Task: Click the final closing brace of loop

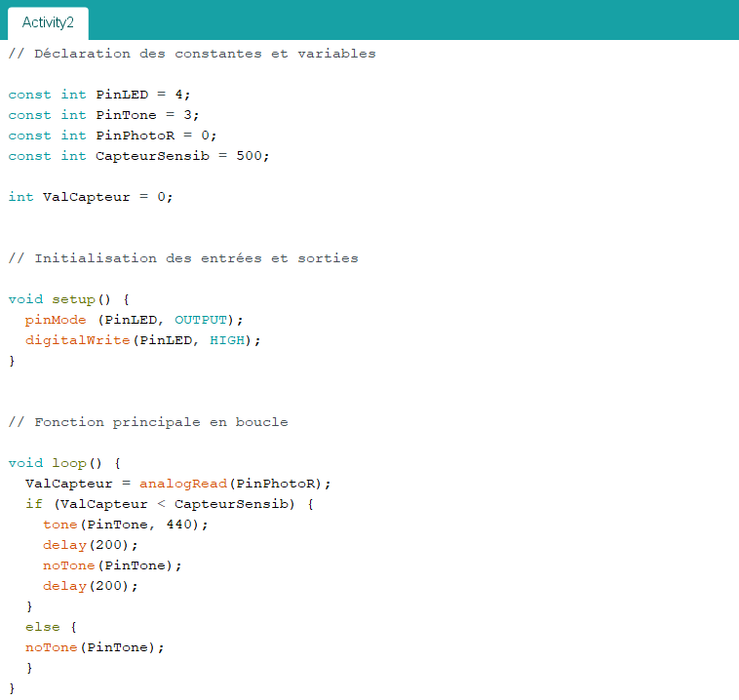Action: click(12, 688)
